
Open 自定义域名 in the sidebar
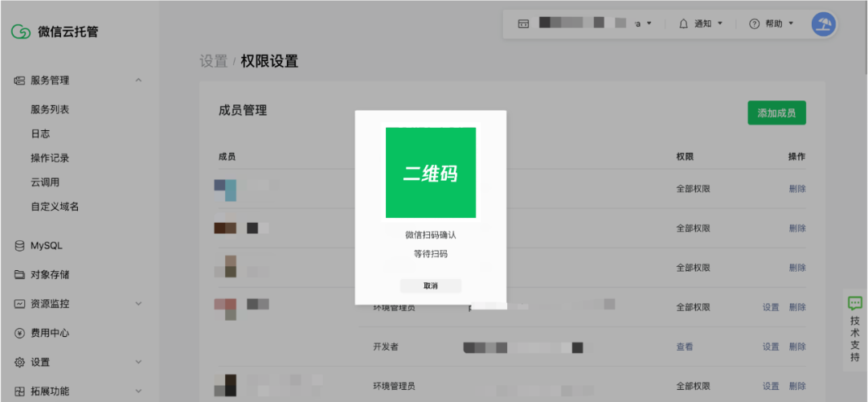tap(55, 207)
